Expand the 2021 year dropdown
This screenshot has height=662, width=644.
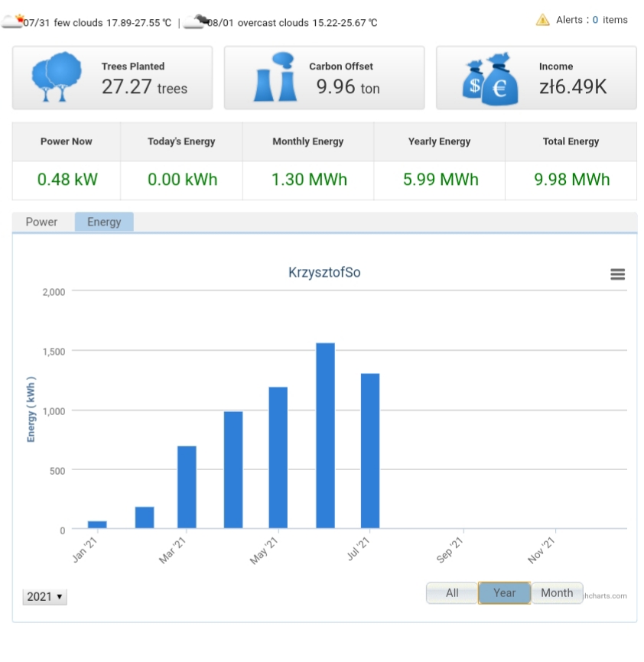[45, 596]
